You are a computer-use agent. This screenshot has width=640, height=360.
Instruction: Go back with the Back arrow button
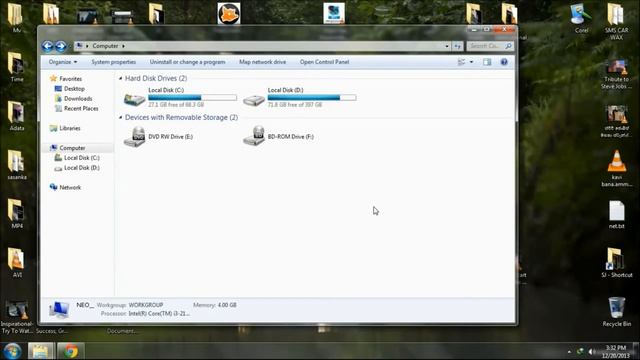[x=47, y=46]
